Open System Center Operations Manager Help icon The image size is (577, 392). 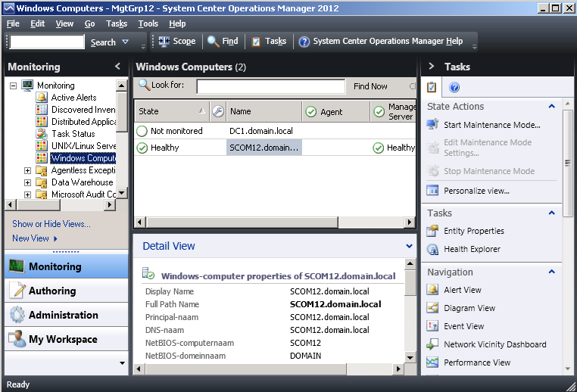click(x=304, y=42)
